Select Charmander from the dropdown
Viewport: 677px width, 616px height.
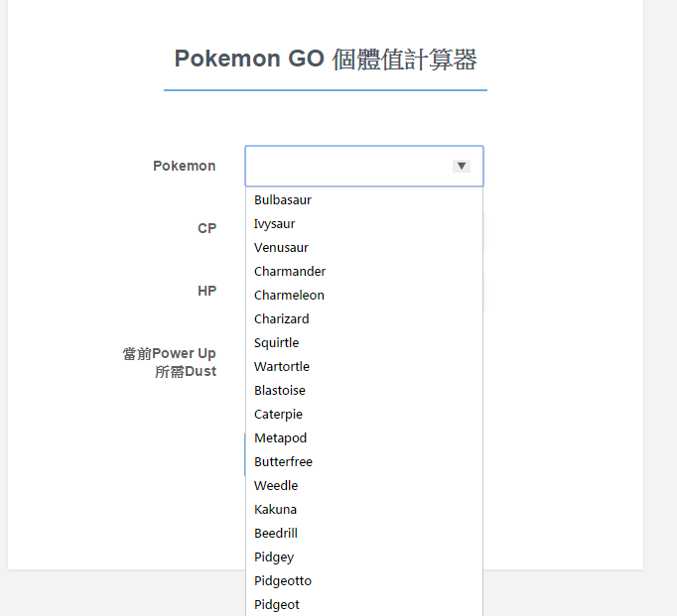[290, 272]
